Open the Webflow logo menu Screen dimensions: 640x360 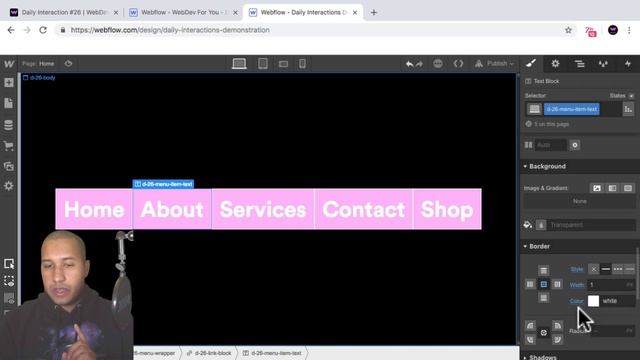coord(9,64)
